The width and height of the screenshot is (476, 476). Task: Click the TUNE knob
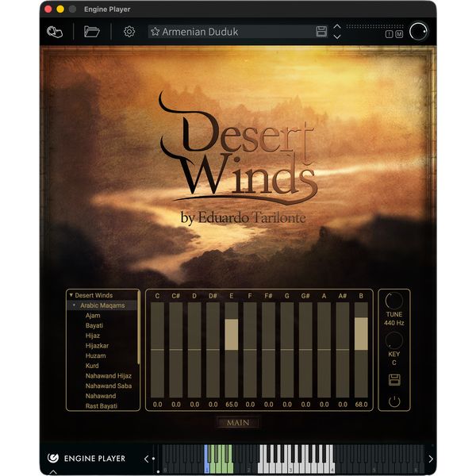[x=393, y=301]
